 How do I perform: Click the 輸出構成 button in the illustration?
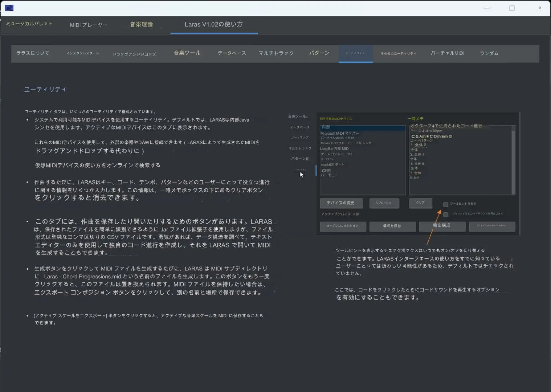(x=442, y=226)
